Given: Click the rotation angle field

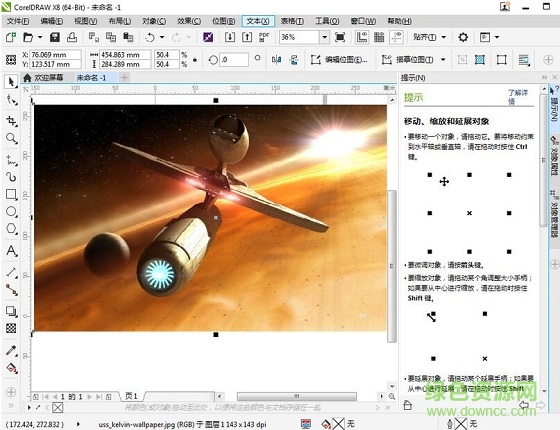Looking at the screenshot, I should 234,60.
